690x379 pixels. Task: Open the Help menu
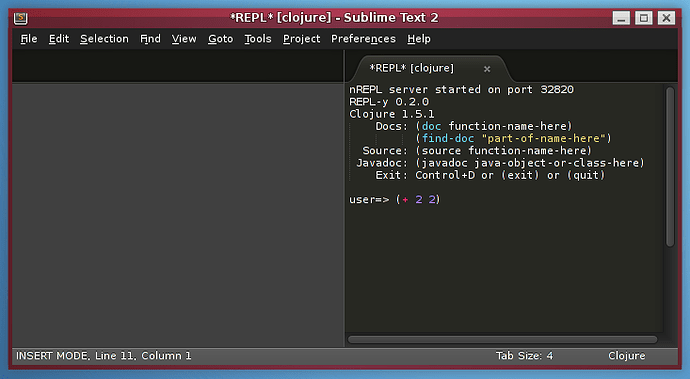point(419,39)
